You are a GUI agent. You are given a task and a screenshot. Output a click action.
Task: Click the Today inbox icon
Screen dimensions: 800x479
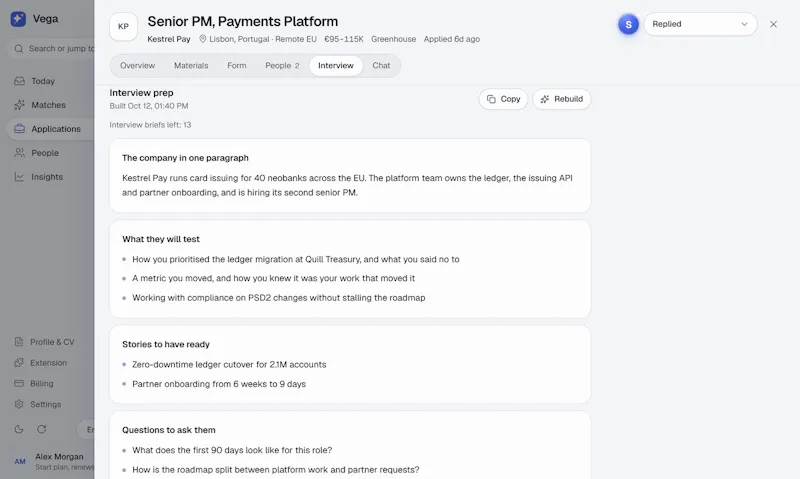pyautogui.click(x=19, y=81)
